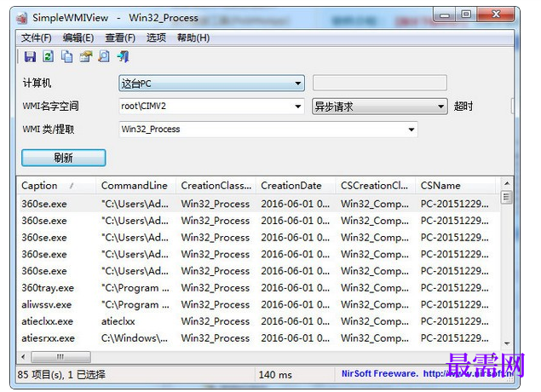Click the NirSoft Freeware link in status bar
The image size is (541, 392).
[427, 374]
